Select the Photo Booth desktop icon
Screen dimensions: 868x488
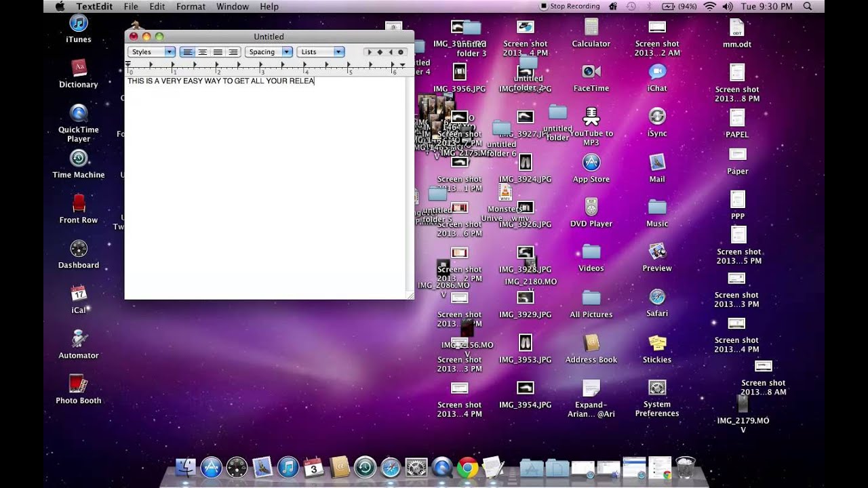coord(79,390)
